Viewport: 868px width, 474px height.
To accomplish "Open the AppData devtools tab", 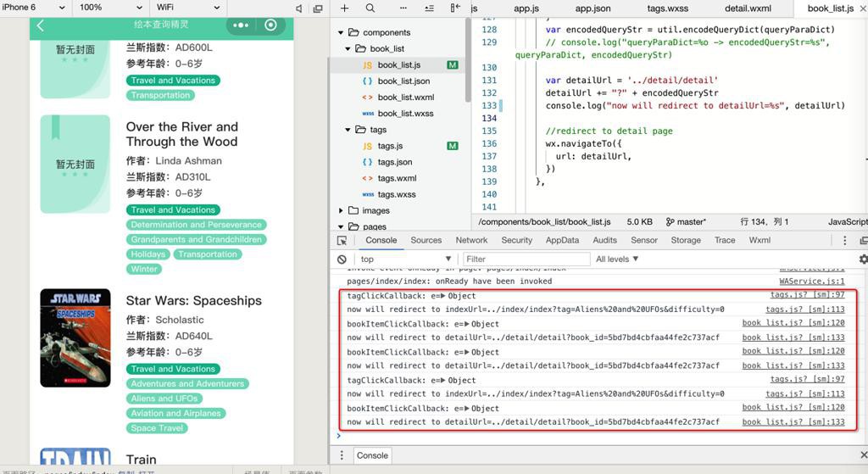I will click(563, 240).
